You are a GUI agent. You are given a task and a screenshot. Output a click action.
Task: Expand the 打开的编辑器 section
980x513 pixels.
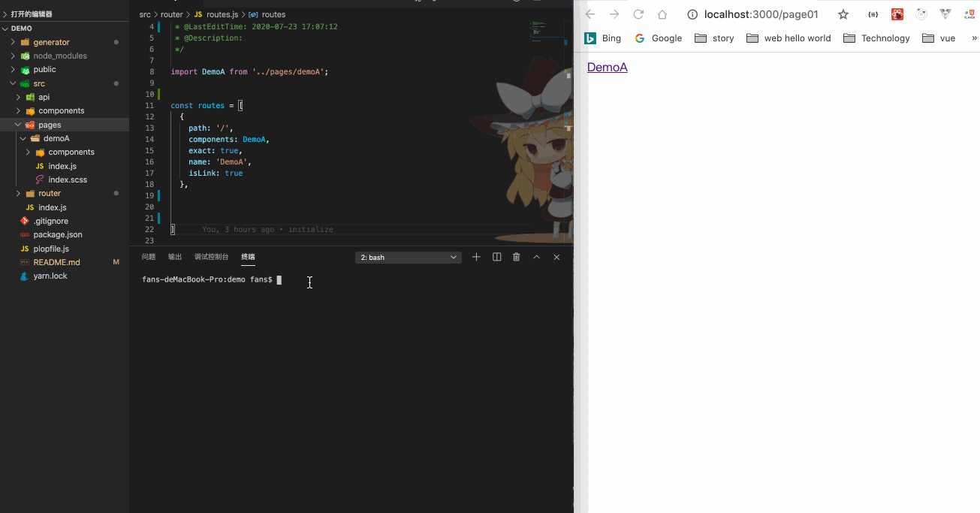coord(65,14)
